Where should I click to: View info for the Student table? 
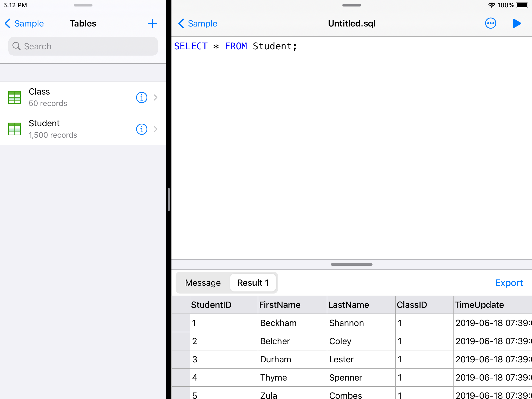click(141, 129)
